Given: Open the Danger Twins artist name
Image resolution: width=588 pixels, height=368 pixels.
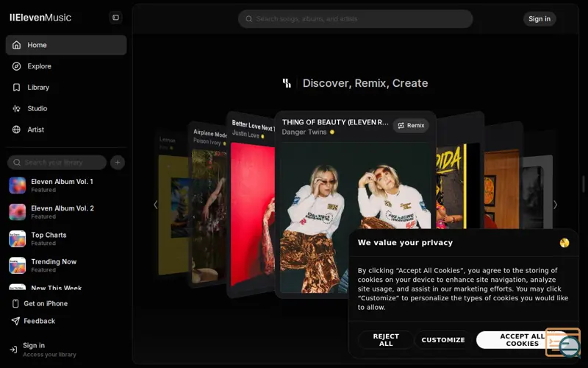Looking at the screenshot, I should pyautogui.click(x=304, y=132).
